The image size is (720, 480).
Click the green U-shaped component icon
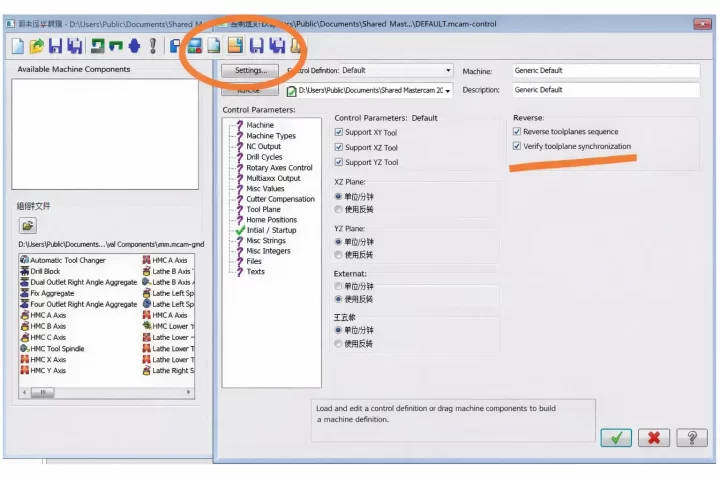coord(116,46)
